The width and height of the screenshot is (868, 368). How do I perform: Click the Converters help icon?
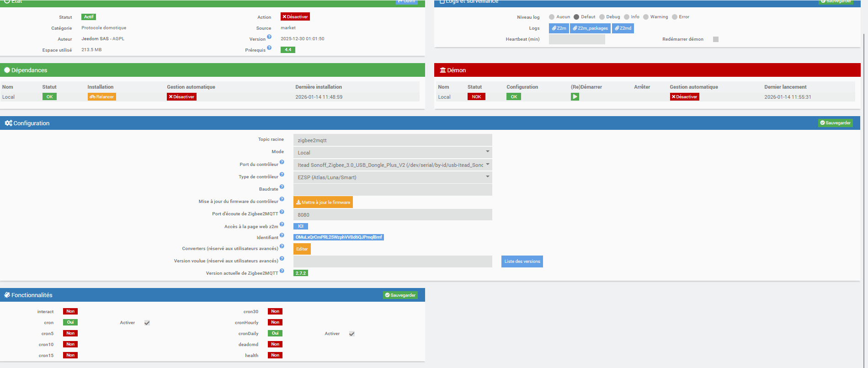coord(282,246)
